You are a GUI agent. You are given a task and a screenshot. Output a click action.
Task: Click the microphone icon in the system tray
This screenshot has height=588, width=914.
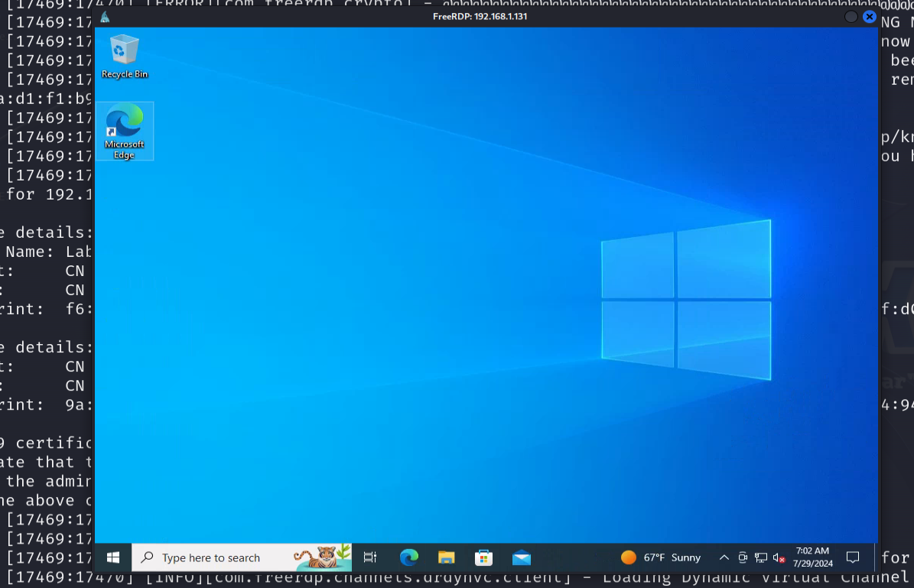pyautogui.click(x=742, y=557)
